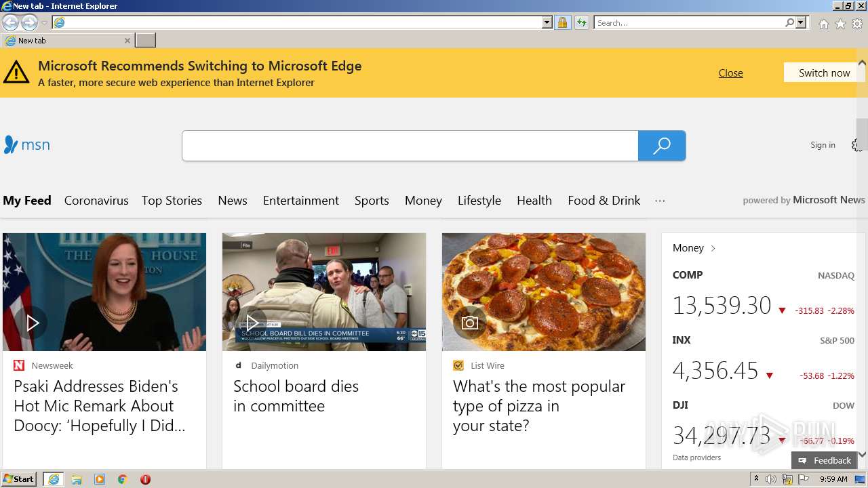Open the Money category in navigation

point(423,201)
